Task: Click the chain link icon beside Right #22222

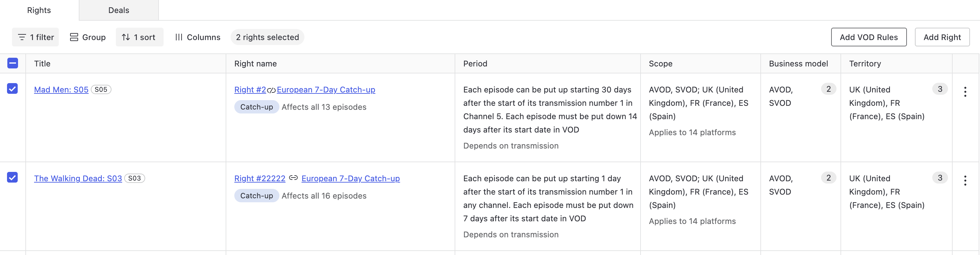Action: 293,178
